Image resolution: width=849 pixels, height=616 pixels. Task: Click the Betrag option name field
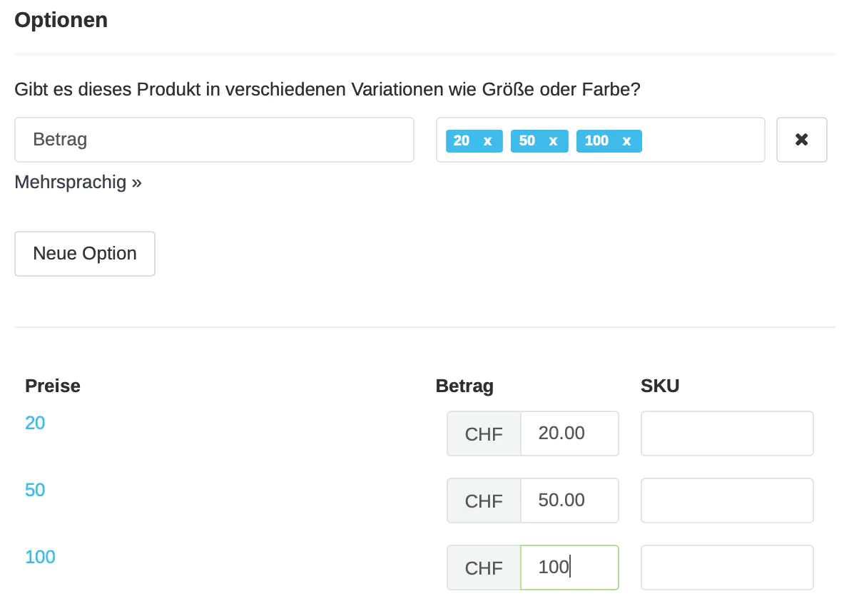click(x=214, y=140)
